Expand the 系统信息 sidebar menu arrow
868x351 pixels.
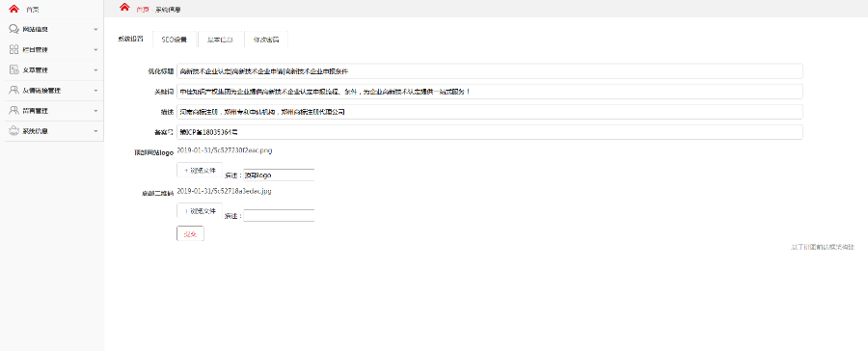pos(95,132)
